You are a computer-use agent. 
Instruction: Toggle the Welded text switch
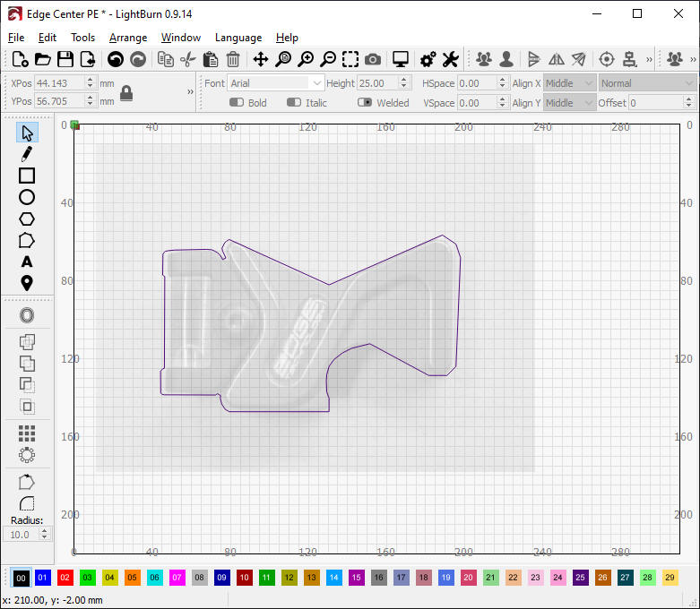[x=365, y=102]
